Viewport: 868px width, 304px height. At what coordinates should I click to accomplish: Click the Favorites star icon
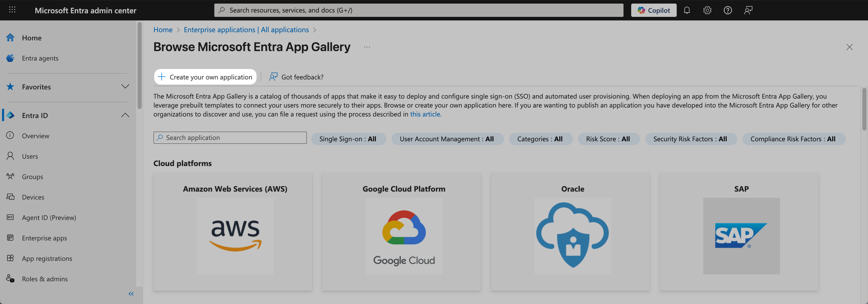point(10,87)
